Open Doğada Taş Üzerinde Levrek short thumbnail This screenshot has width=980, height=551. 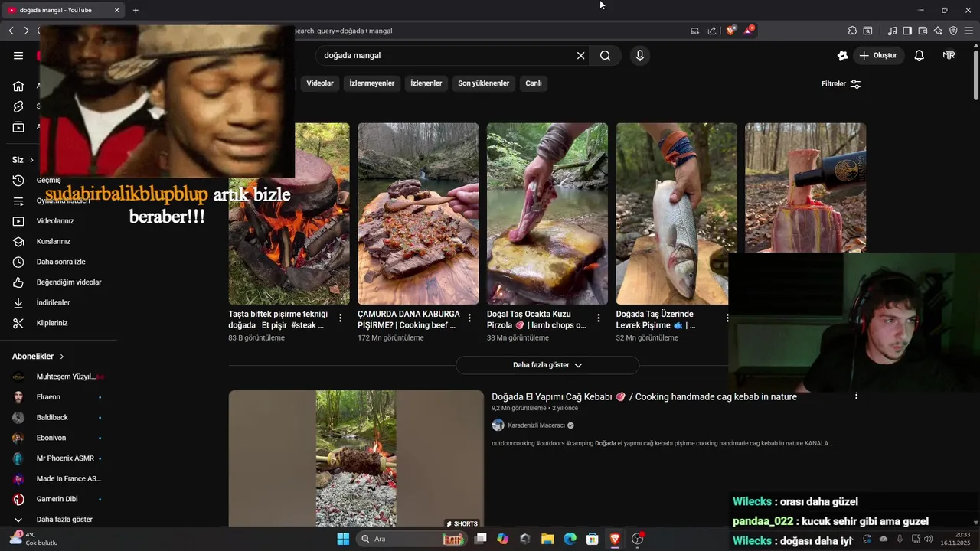coord(677,214)
